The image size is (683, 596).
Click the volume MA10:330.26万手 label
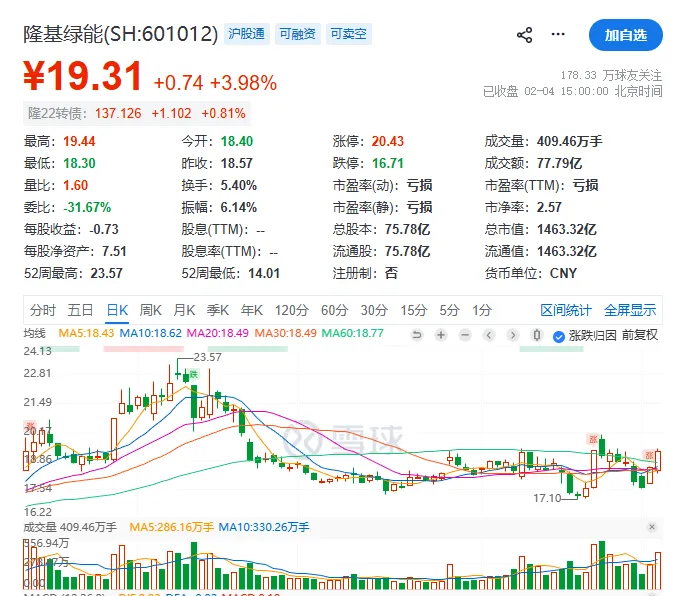coord(264,527)
